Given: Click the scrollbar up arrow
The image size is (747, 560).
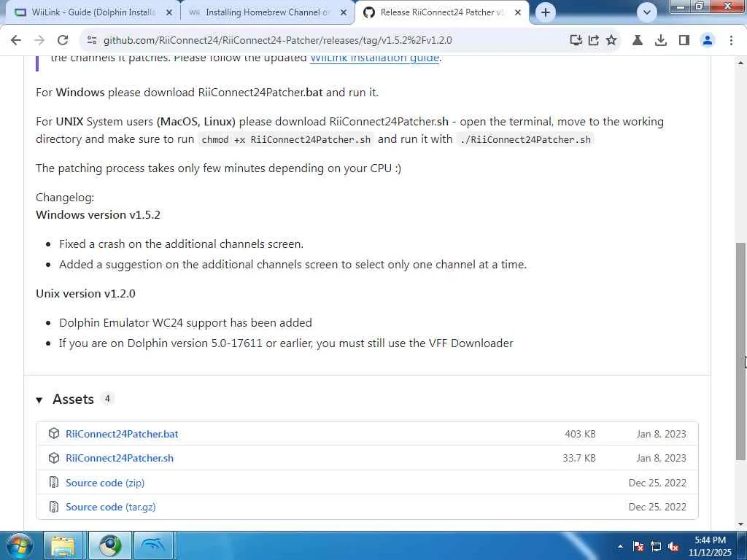Looking at the screenshot, I should pyautogui.click(x=741, y=63).
